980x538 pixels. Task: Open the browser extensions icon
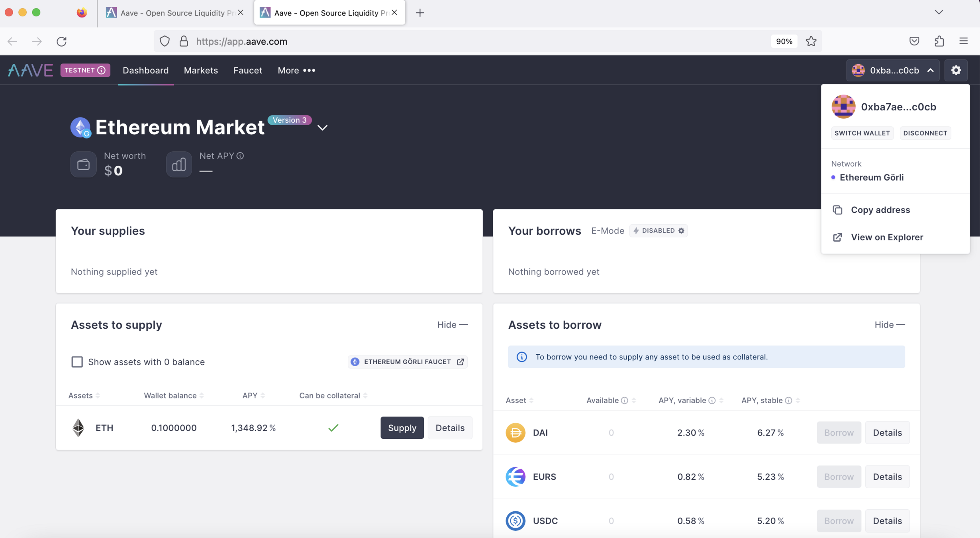click(939, 41)
